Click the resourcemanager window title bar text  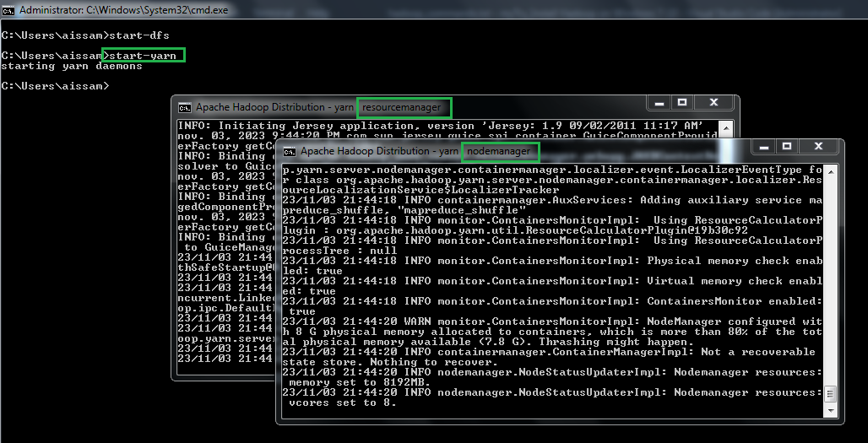click(x=319, y=107)
